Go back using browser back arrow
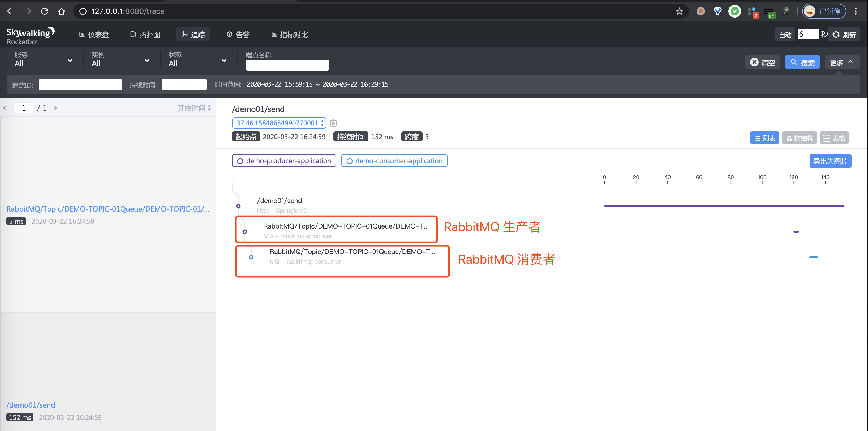The width and height of the screenshot is (868, 431). (x=10, y=11)
